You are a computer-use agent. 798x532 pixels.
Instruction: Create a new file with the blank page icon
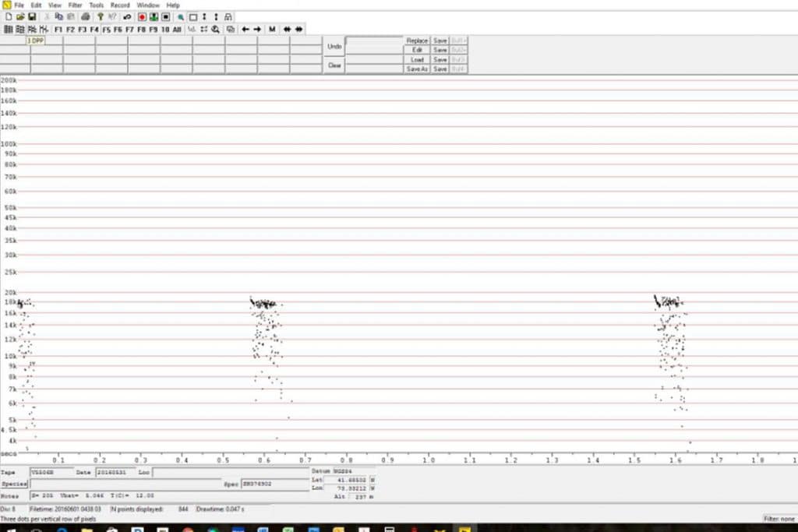[9, 17]
